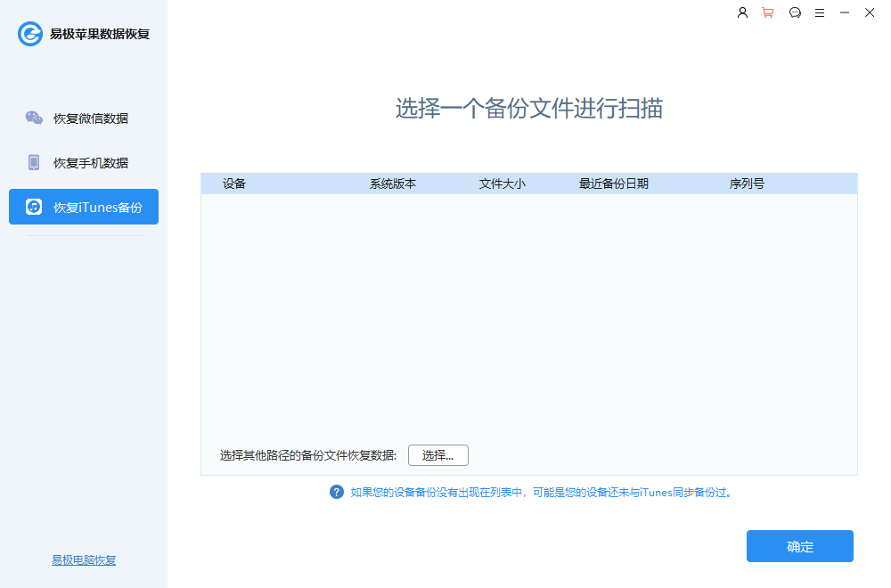Open the hamburger menu icon
Viewport: 891px width, 588px height.
point(820,12)
